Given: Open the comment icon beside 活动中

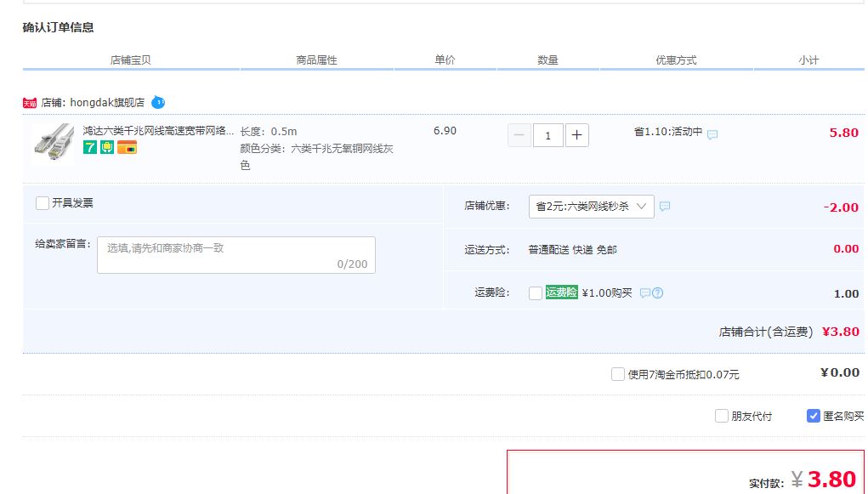Looking at the screenshot, I should (x=712, y=134).
